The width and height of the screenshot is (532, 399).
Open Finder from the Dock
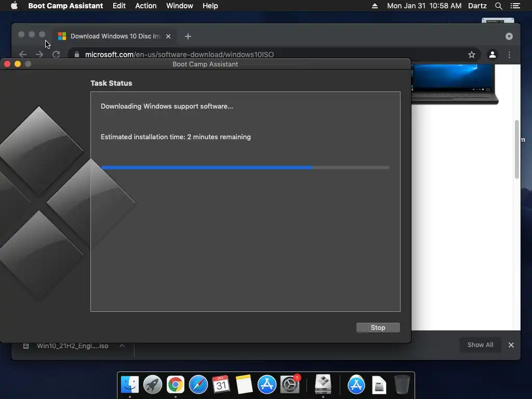pyautogui.click(x=129, y=384)
